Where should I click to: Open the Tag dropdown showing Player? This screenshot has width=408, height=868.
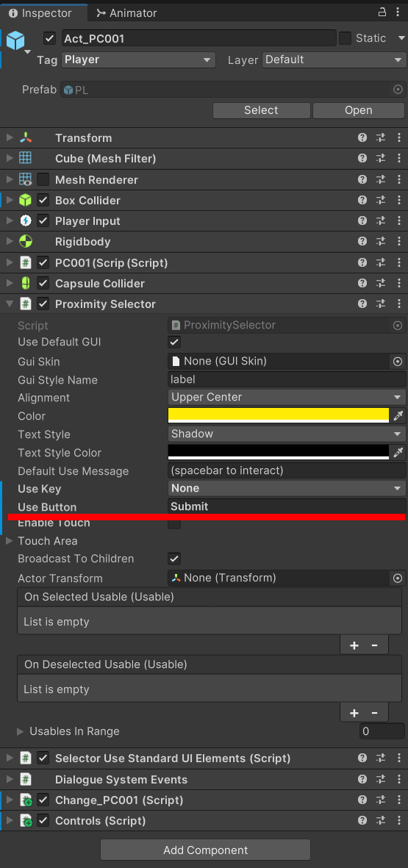(138, 60)
